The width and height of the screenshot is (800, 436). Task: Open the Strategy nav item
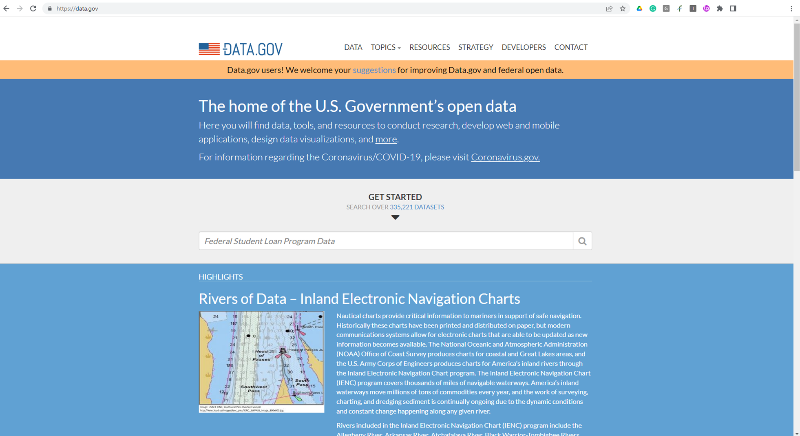pos(476,47)
